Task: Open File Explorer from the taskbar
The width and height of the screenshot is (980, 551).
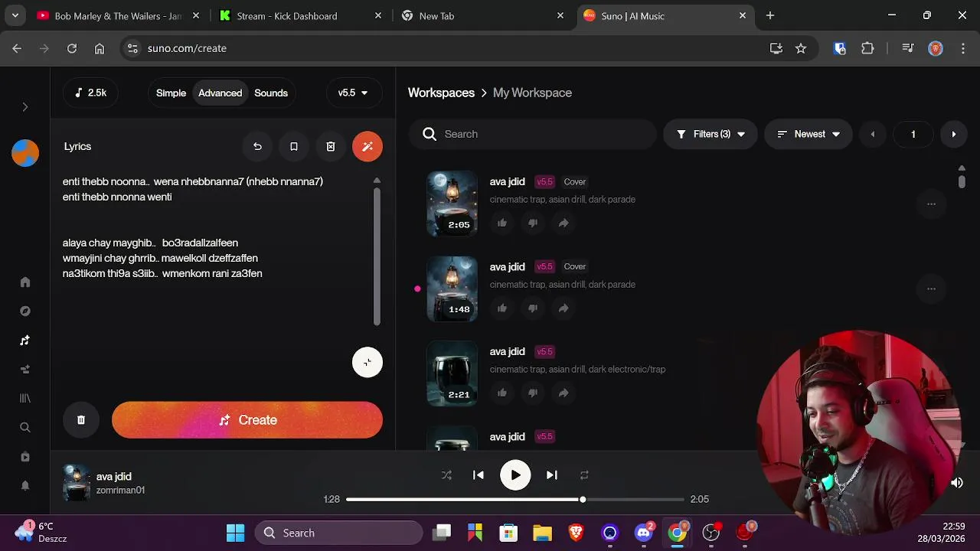Action: [542, 533]
